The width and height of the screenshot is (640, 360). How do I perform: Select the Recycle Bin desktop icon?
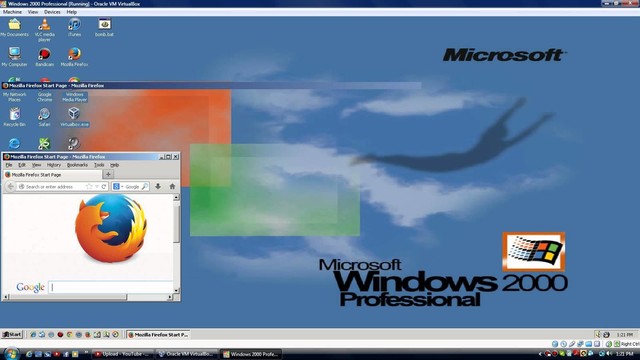pyautogui.click(x=15, y=117)
